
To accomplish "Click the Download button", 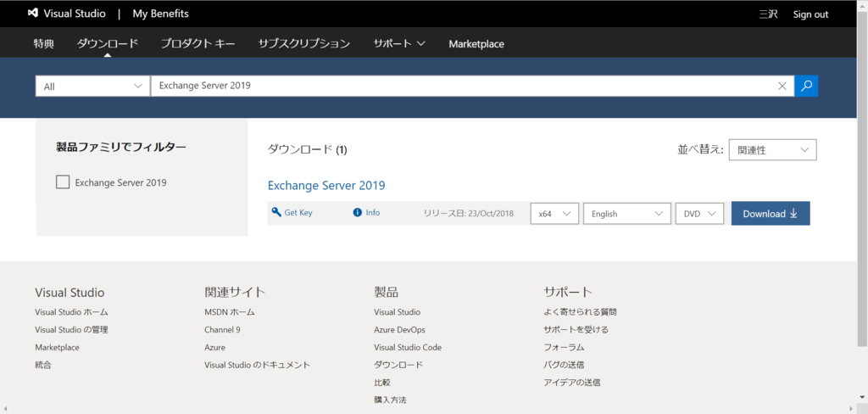I will tap(770, 214).
